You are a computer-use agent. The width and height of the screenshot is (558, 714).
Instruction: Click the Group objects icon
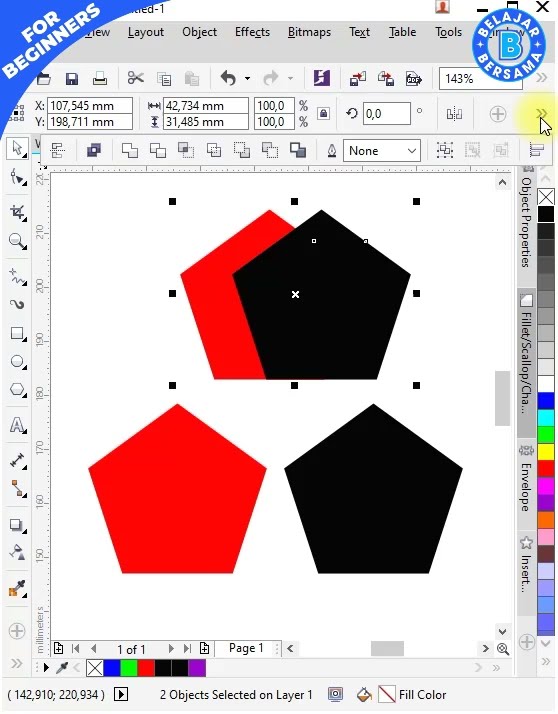445,150
